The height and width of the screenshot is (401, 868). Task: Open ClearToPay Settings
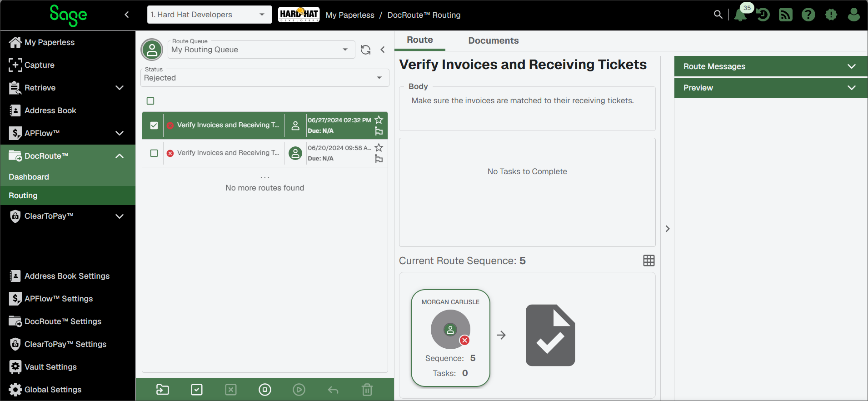tap(68, 344)
